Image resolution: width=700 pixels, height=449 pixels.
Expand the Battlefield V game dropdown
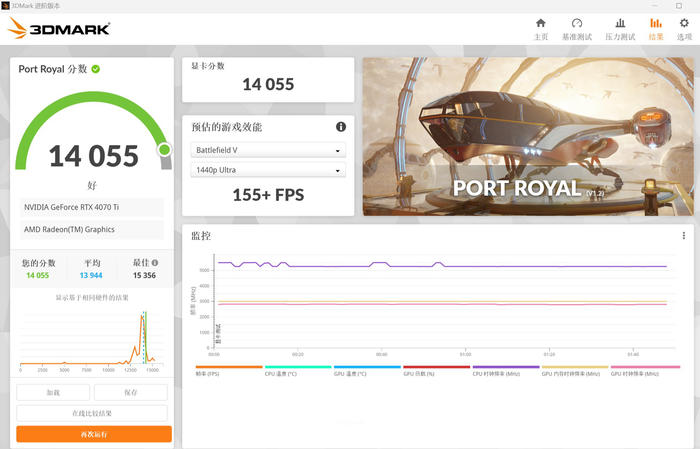(x=267, y=151)
